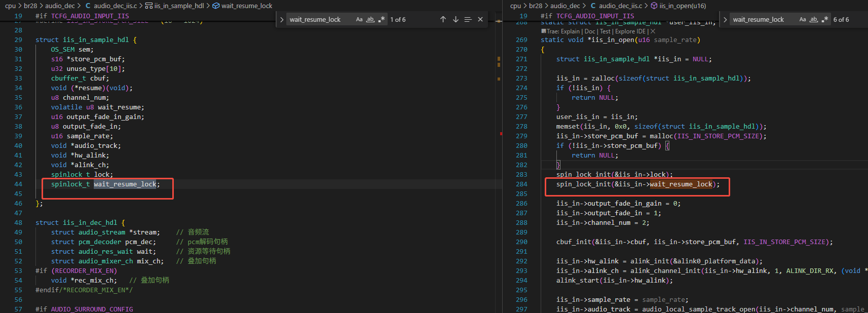This screenshot has height=313, width=868.
Task: Click 'user_iis_in = iis_in;' on line 277
Action: point(597,117)
